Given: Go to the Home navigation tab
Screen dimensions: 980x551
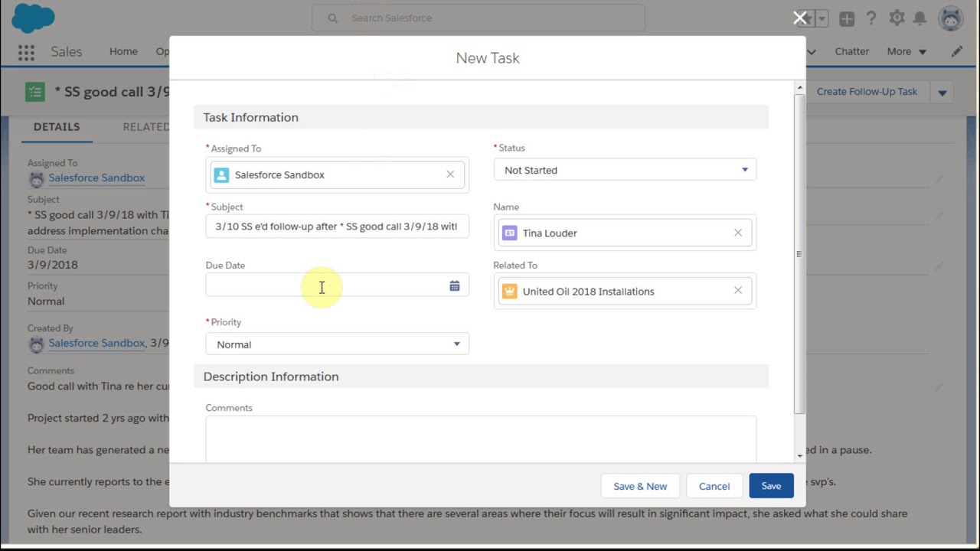Looking at the screenshot, I should [x=123, y=51].
